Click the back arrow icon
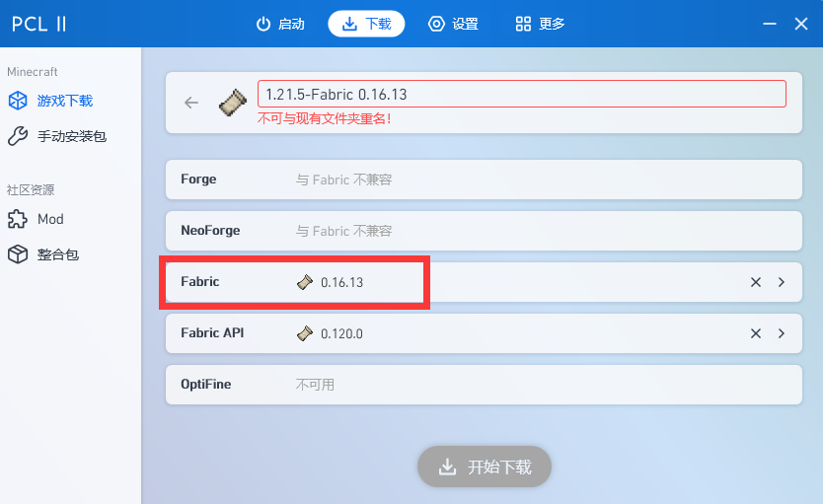 191,103
